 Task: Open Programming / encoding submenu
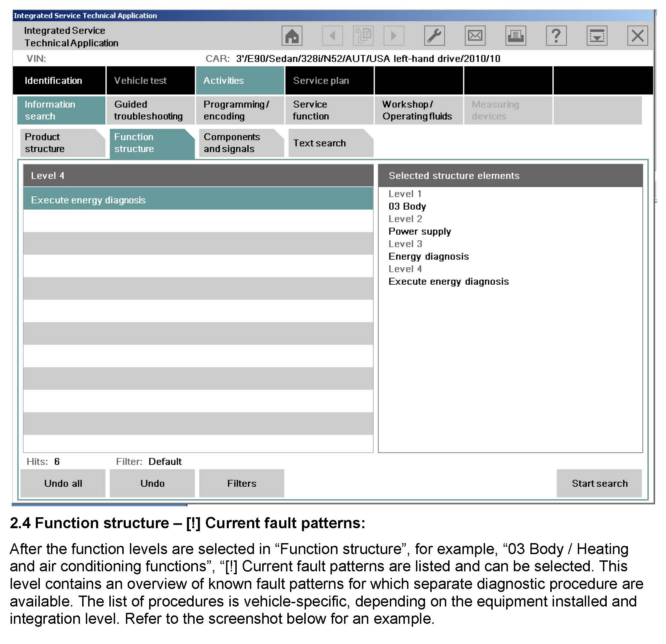pos(240,110)
